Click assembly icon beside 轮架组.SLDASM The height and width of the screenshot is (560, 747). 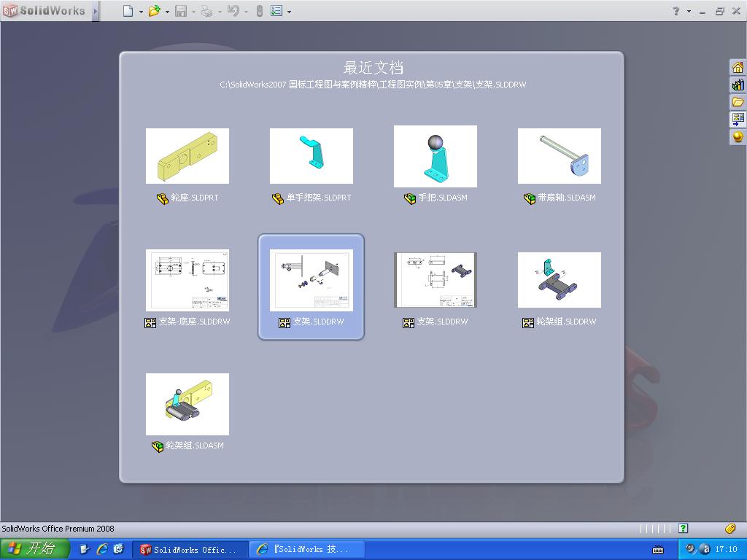tap(158, 446)
